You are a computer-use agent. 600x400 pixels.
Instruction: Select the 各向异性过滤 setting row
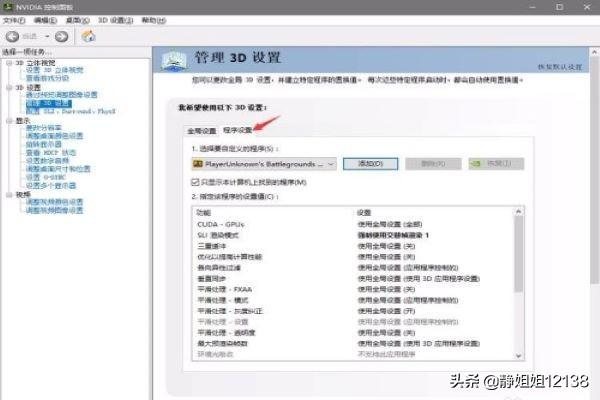[x=354, y=268]
